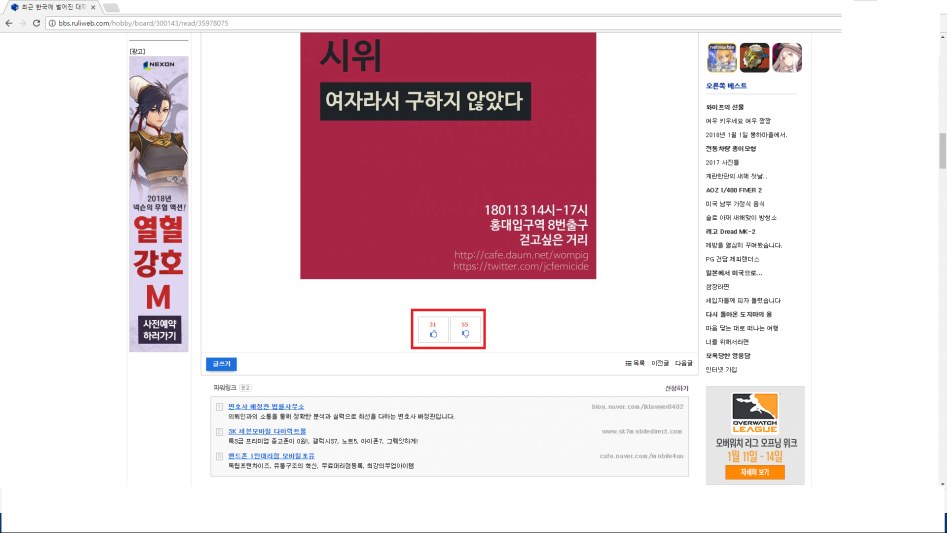Go to the 다음글 next post
Viewport: 947px width, 533px height.
pyautogui.click(x=684, y=363)
